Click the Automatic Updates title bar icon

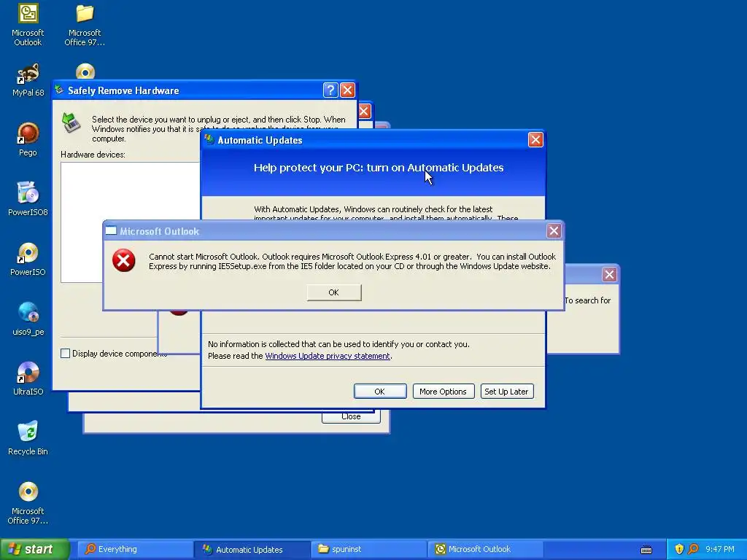209,139
